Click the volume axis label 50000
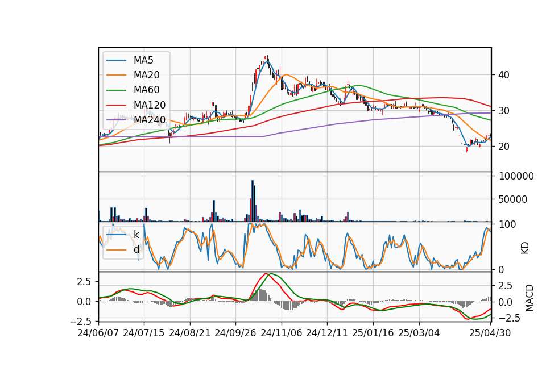 (513, 199)
